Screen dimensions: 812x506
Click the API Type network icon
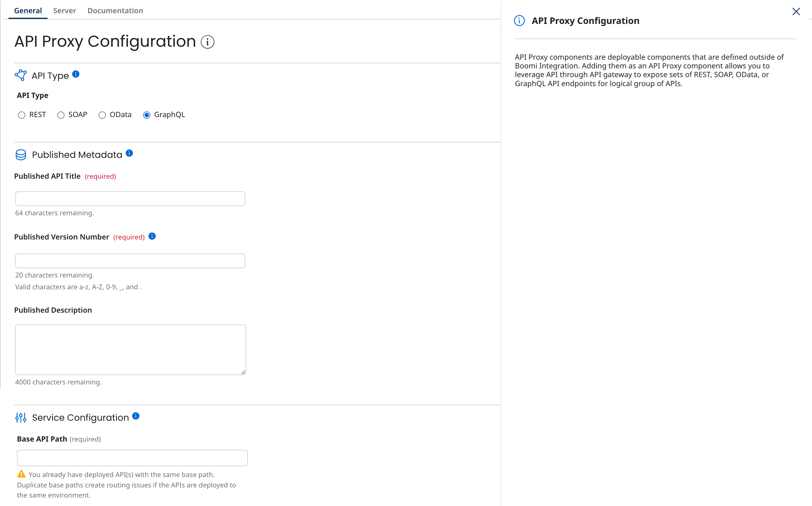tap(21, 75)
